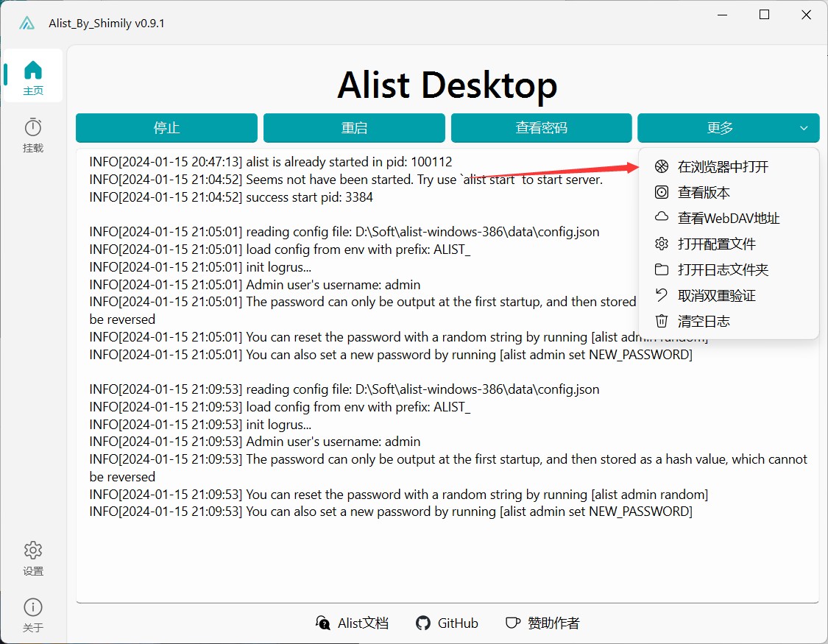Clear logs with 清空日志
The image size is (828, 644).
[x=704, y=322]
